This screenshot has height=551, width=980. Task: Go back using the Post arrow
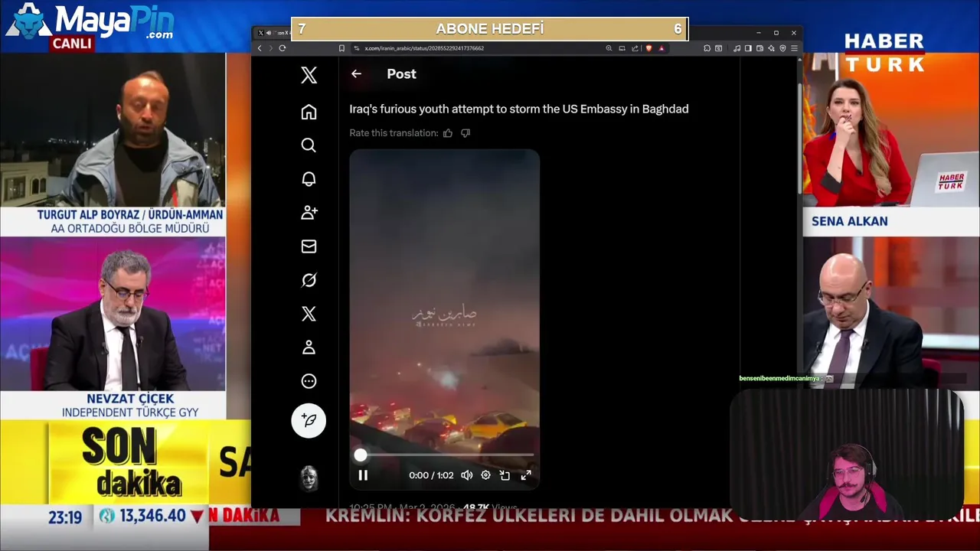pos(356,73)
